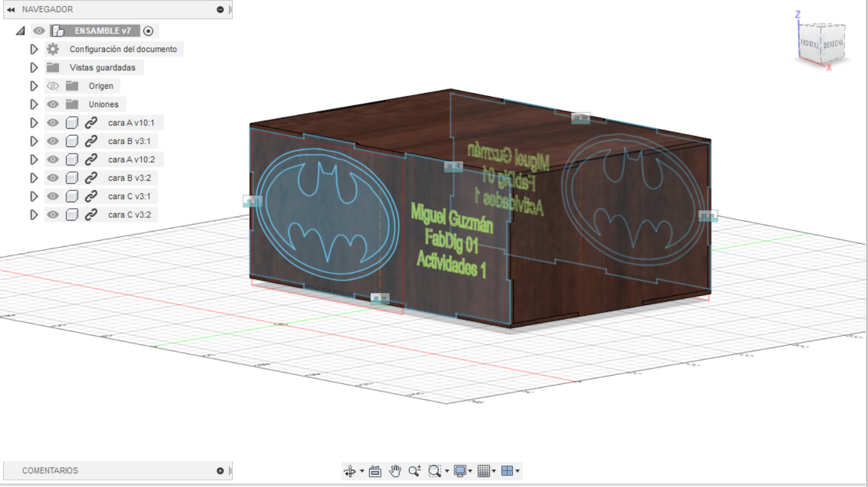868x487 pixels.
Task: Select cara A v10:1 label
Action: (x=131, y=123)
